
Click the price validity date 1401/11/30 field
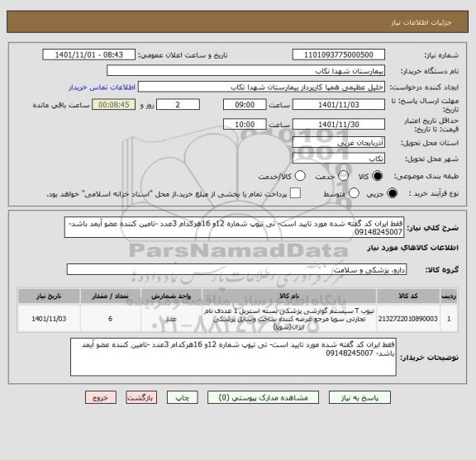pos(339,125)
